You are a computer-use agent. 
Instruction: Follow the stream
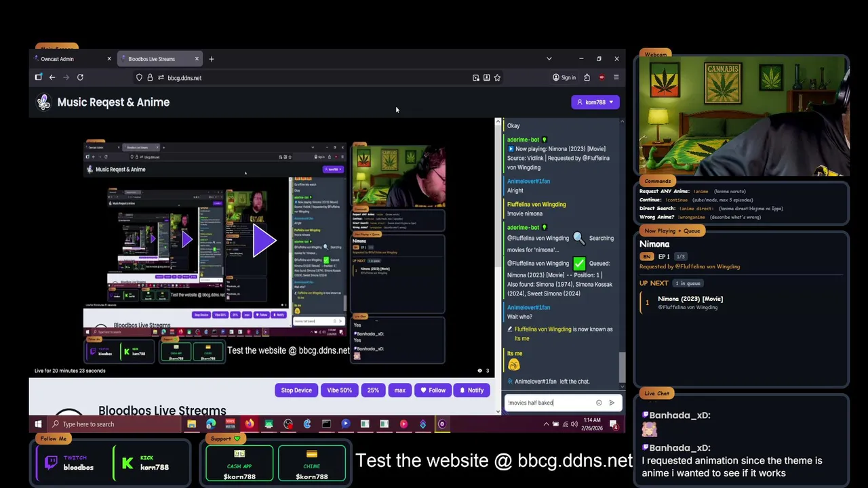433,390
